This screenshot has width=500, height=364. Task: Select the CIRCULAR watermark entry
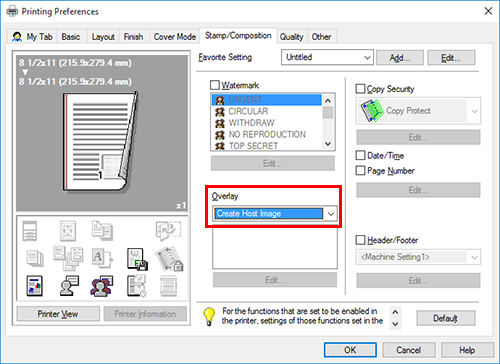pyautogui.click(x=267, y=111)
